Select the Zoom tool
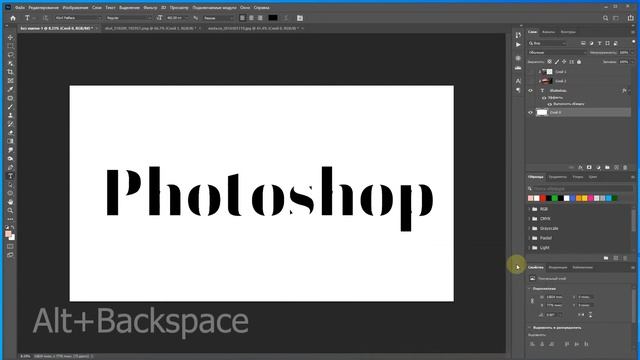Viewport: 640px width, 360px height. [10, 210]
